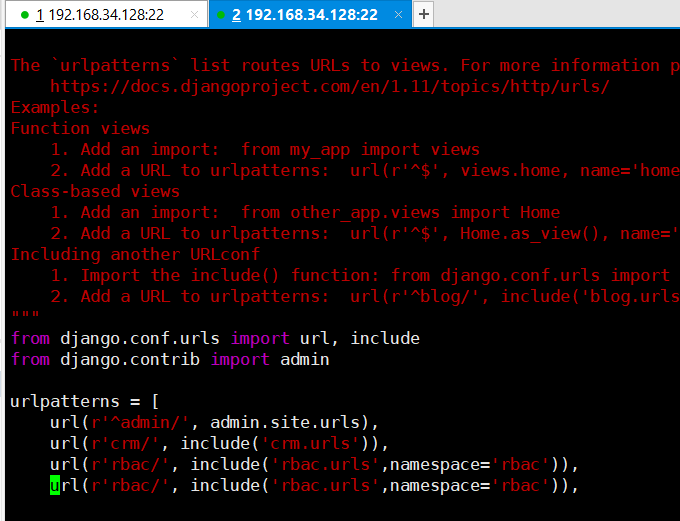
Task: Click the green cursor on last rbac line
Action: click(55, 485)
